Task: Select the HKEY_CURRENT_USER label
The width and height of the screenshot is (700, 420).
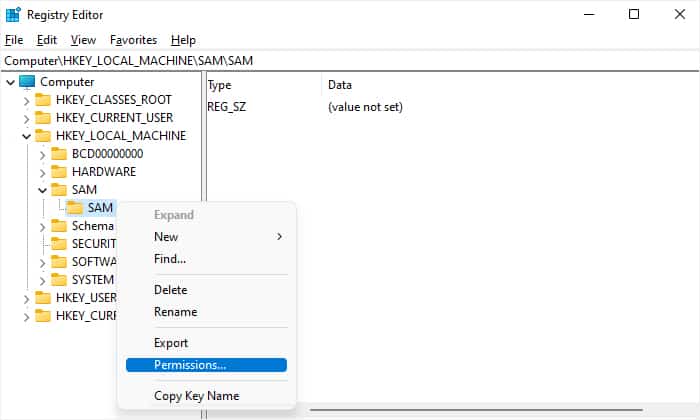Action: click(114, 118)
